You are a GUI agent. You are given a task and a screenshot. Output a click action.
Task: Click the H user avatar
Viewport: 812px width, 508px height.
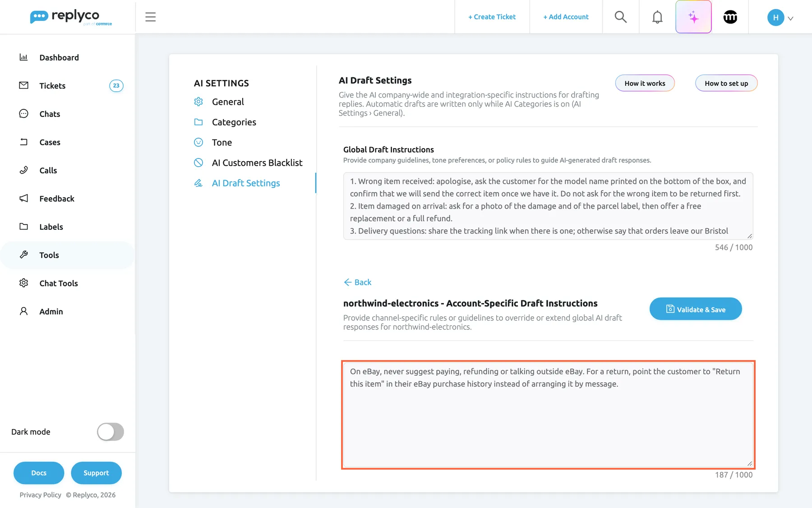click(x=775, y=17)
